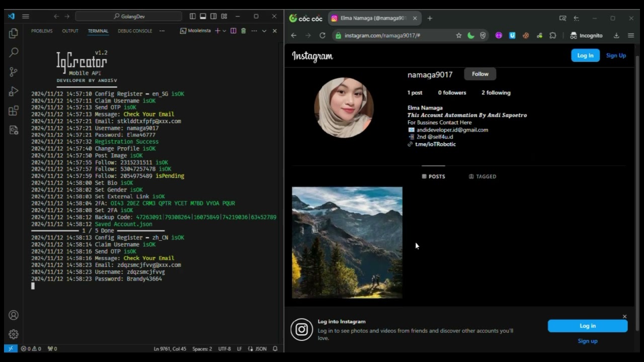
Task: Open the Explorer view in VS Code
Action: (x=14, y=33)
